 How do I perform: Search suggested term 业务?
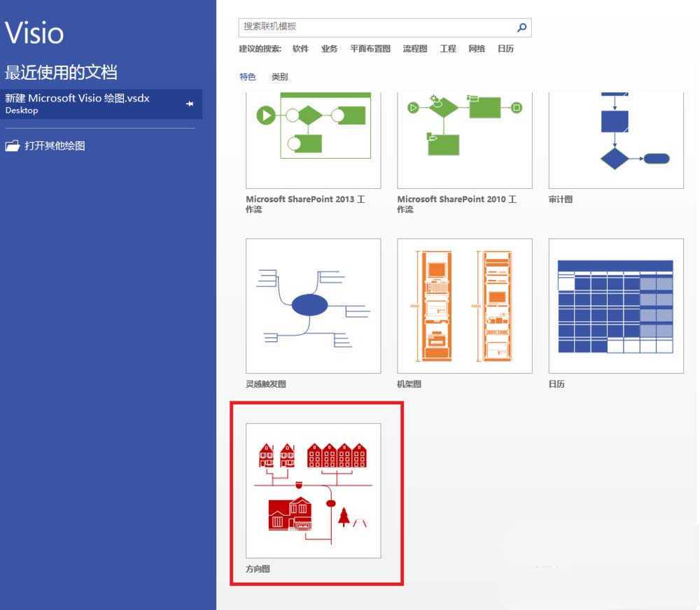point(330,49)
